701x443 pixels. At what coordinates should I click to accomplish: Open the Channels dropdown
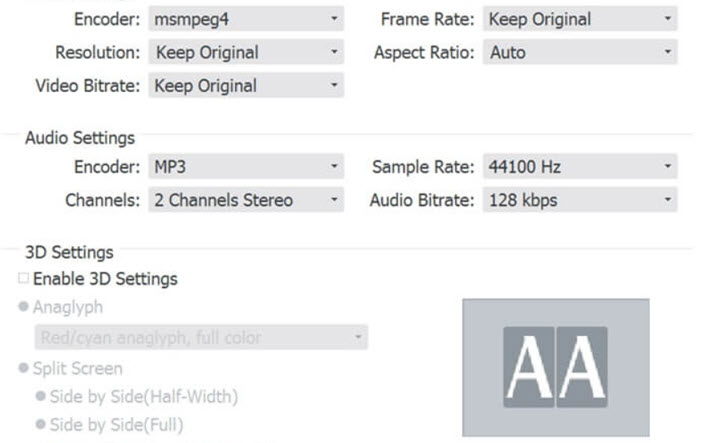click(x=245, y=200)
